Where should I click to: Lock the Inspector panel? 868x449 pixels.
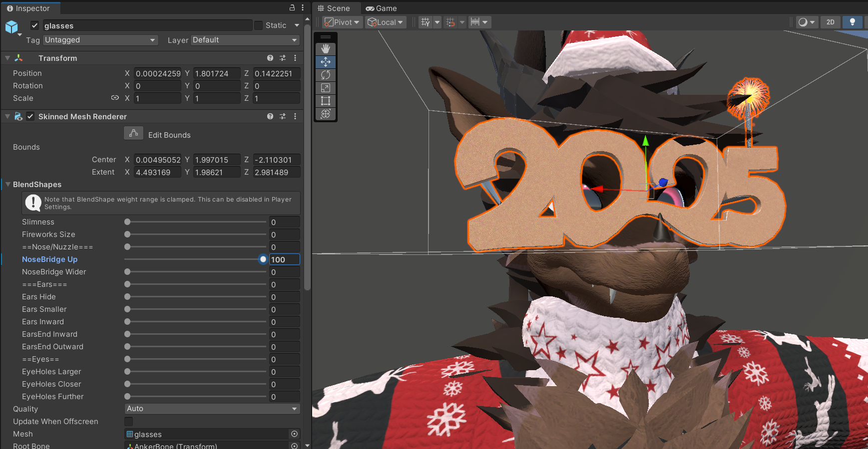(292, 7)
